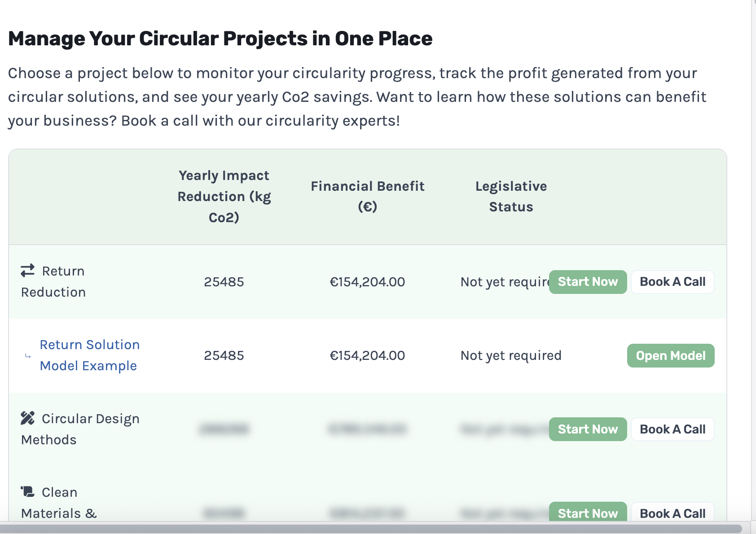Book a call for Circular Design Methods
The width and height of the screenshot is (756, 534).
(672, 429)
